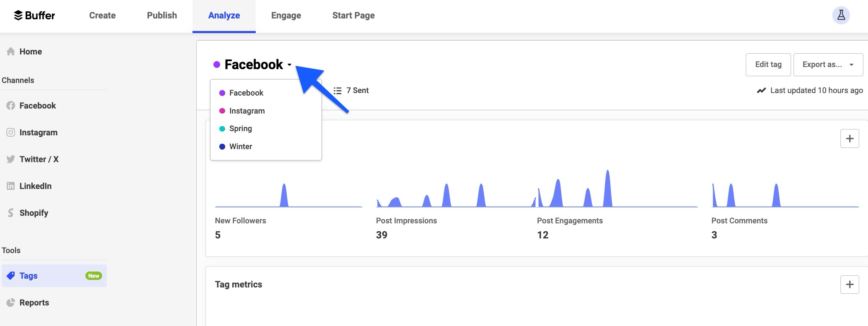
Task: Choose the Spring tag option
Action: point(266,129)
